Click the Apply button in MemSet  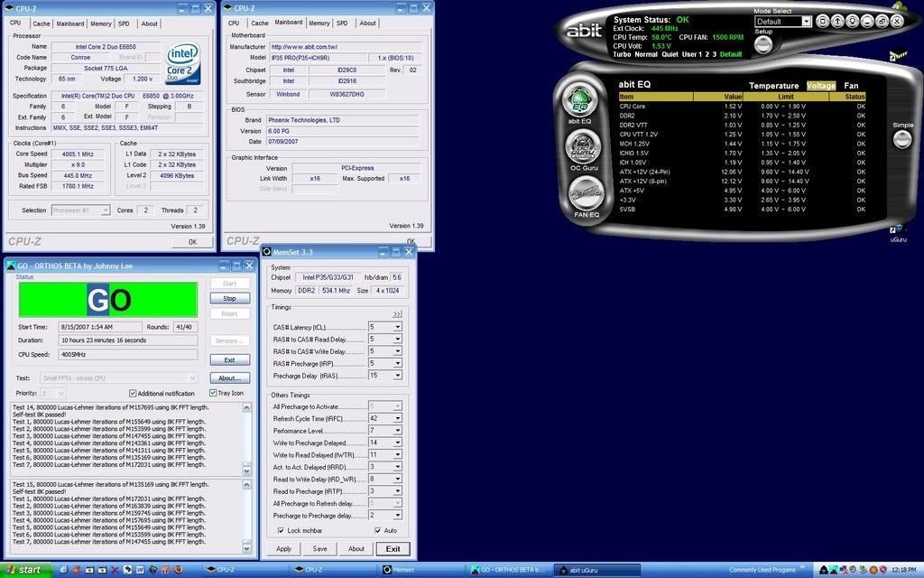point(284,548)
